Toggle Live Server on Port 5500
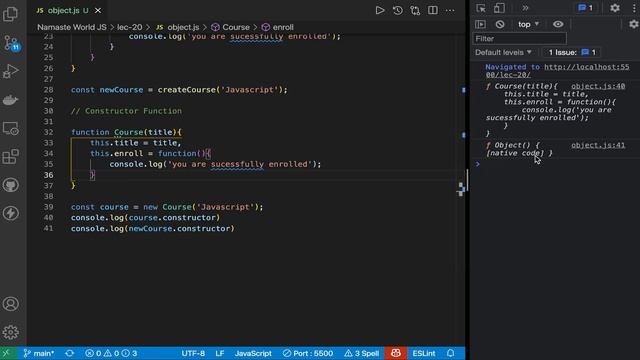 (308, 353)
